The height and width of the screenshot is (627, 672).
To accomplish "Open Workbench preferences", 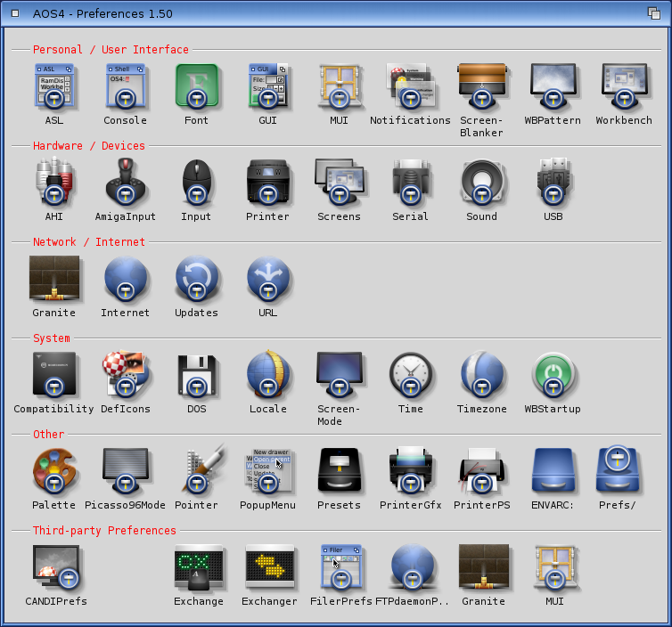I will [624, 86].
